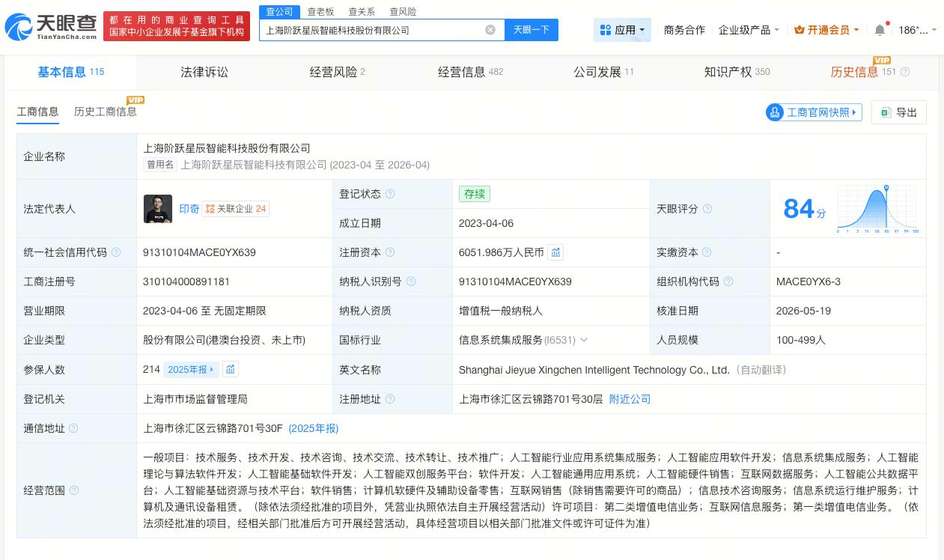
Task: Open the 应用 apps dropdown
Action: click(x=622, y=30)
